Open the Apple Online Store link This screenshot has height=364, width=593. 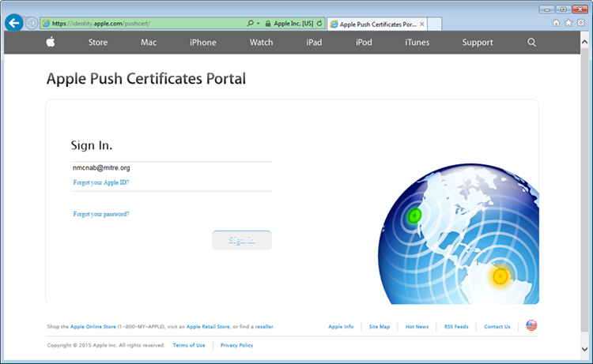click(x=93, y=327)
